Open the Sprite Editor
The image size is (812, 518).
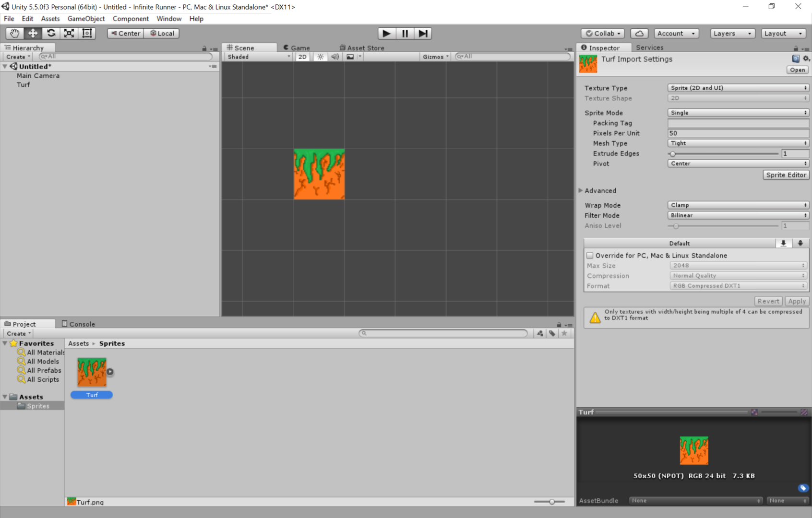click(x=786, y=175)
